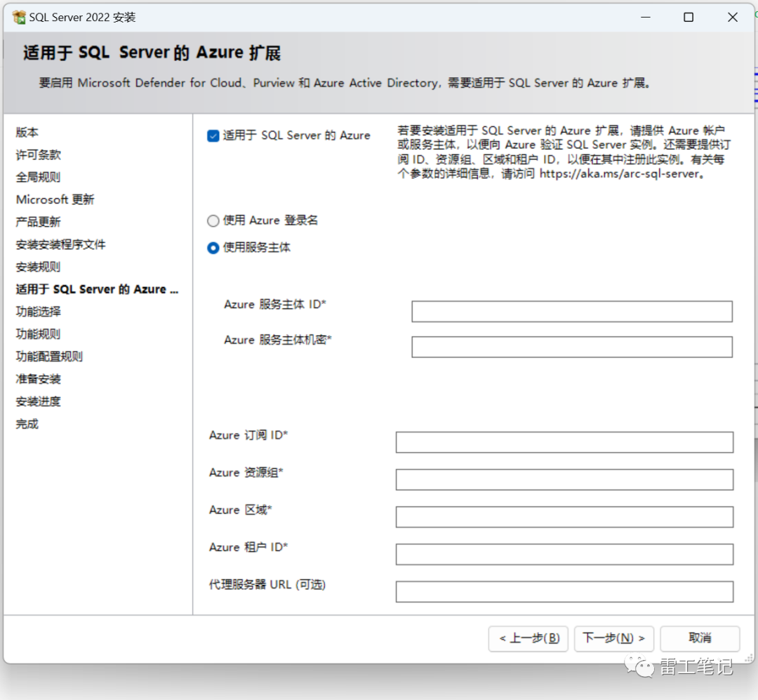Uncheck 适用于 SQL Server 的 Azure checkbox
The height and width of the screenshot is (700, 758).
click(213, 136)
